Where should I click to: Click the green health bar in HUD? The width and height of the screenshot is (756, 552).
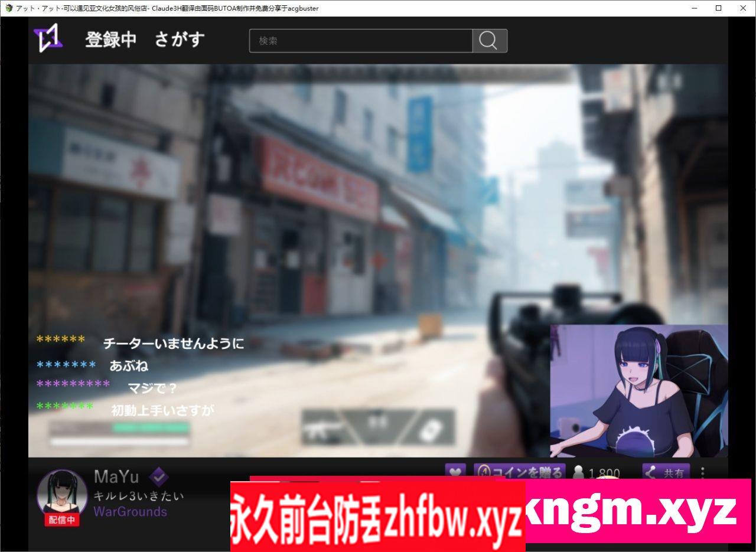point(151,427)
